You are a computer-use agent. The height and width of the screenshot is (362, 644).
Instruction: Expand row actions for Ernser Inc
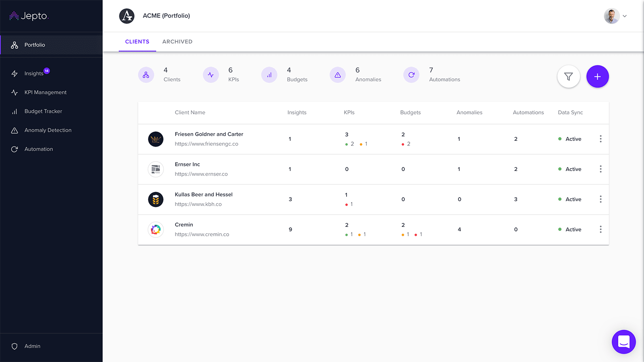point(601,169)
